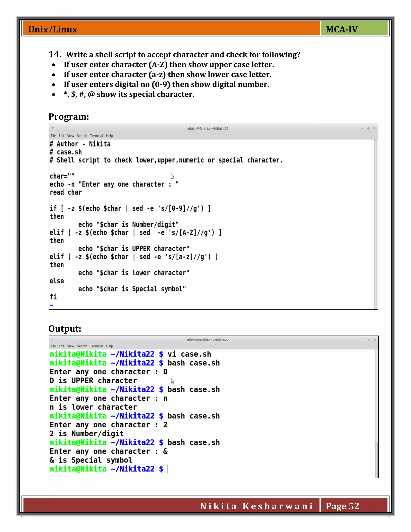The width and height of the screenshot is (411, 532).
Task: Open window menu arrow in Program terminal titlebar
Action: 53,128
